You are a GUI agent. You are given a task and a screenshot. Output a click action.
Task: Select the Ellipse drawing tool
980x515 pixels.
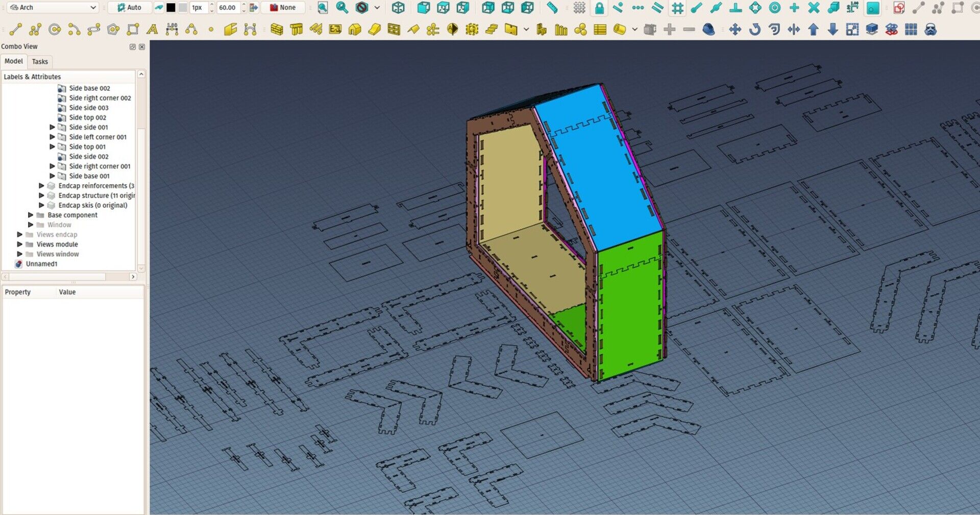point(94,30)
